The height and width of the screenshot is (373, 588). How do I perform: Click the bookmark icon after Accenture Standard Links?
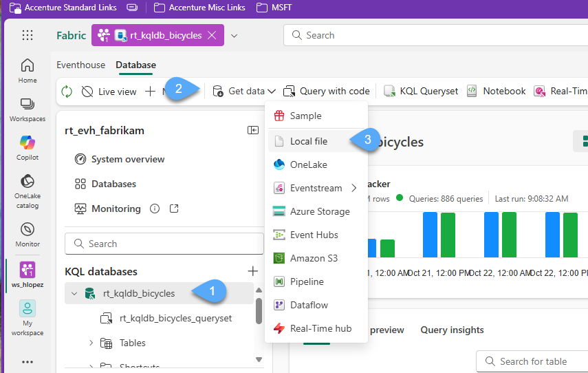coord(132,8)
